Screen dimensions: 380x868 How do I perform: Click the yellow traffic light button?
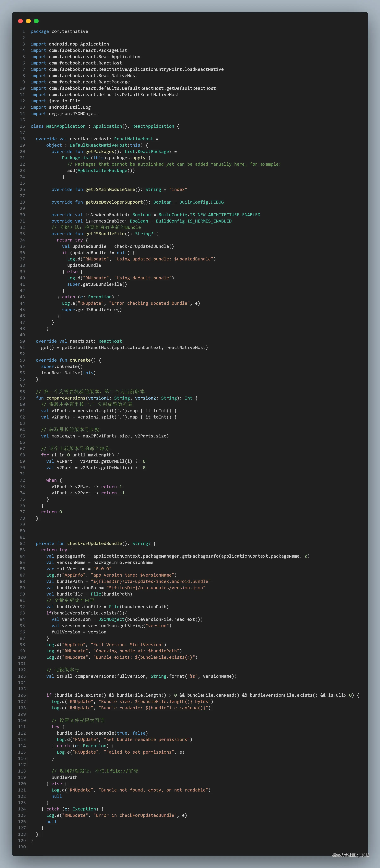[x=28, y=21]
